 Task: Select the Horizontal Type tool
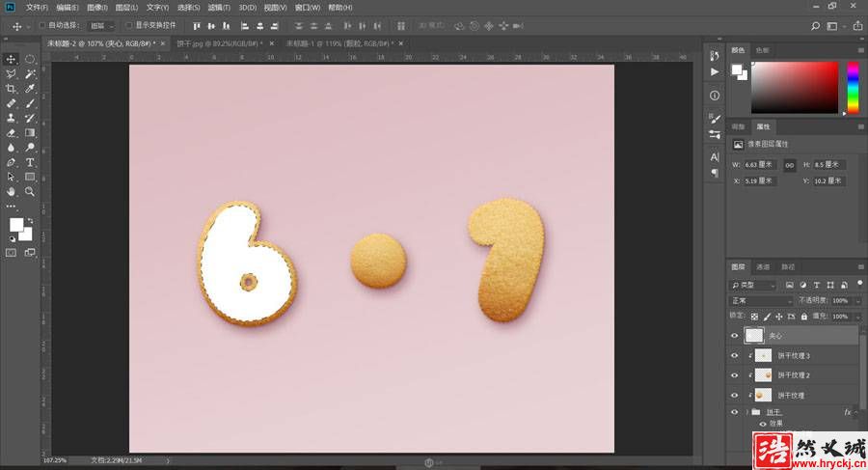(x=30, y=162)
